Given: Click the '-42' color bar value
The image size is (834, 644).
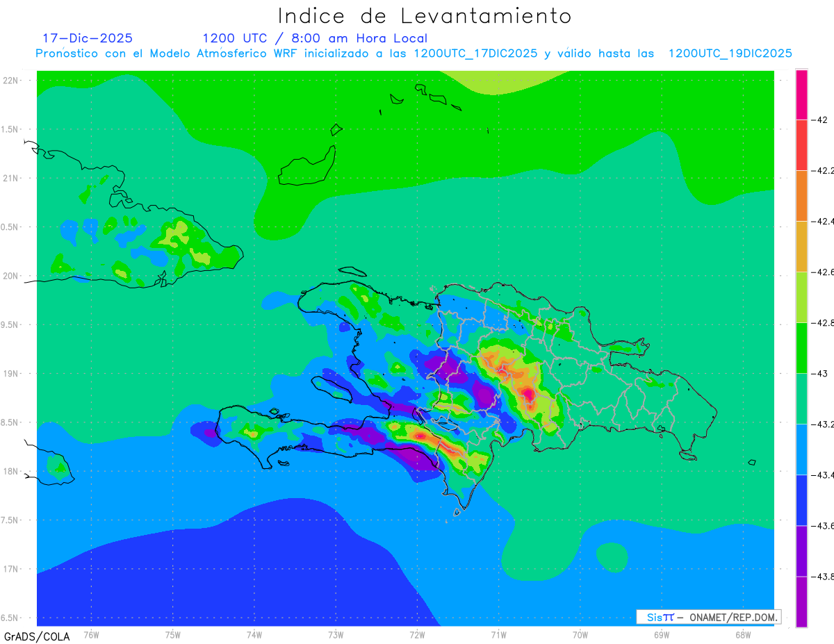Looking at the screenshot, I should pos(821,119).
